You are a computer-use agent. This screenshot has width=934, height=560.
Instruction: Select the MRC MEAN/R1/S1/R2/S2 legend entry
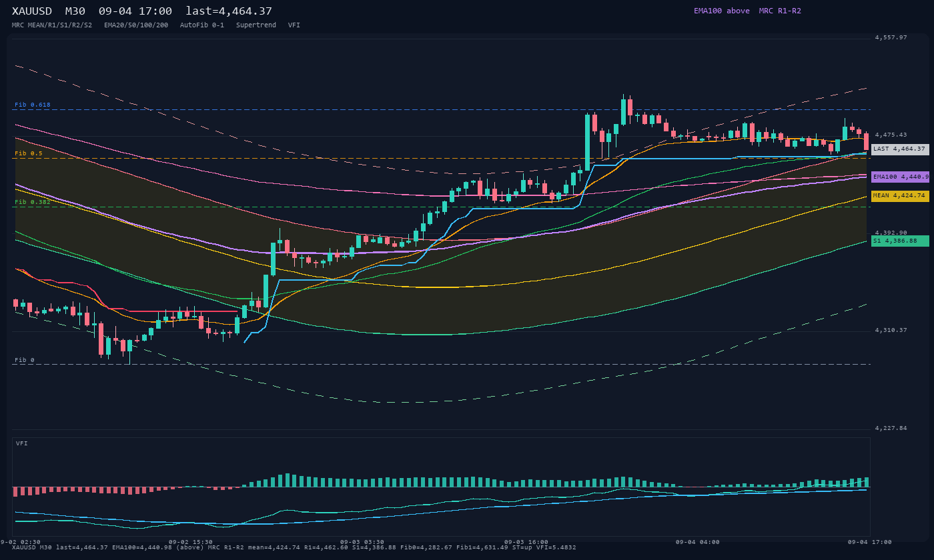click(x=52, y=25)
